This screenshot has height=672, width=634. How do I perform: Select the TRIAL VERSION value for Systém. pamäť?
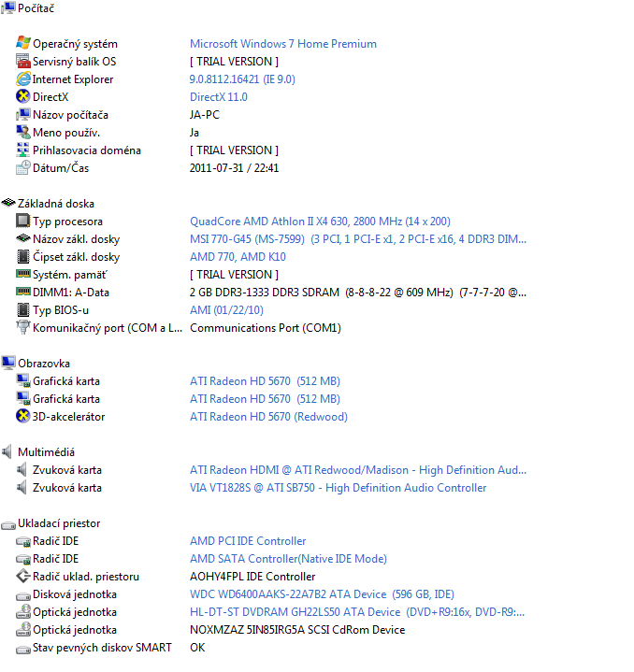tap(234, 275)
